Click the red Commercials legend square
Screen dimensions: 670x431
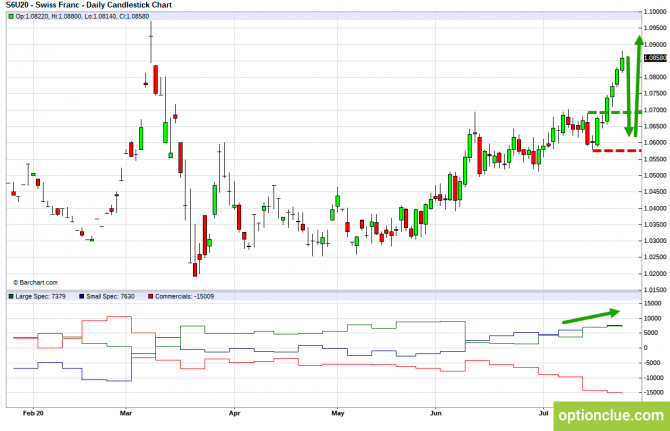(150, 296)
